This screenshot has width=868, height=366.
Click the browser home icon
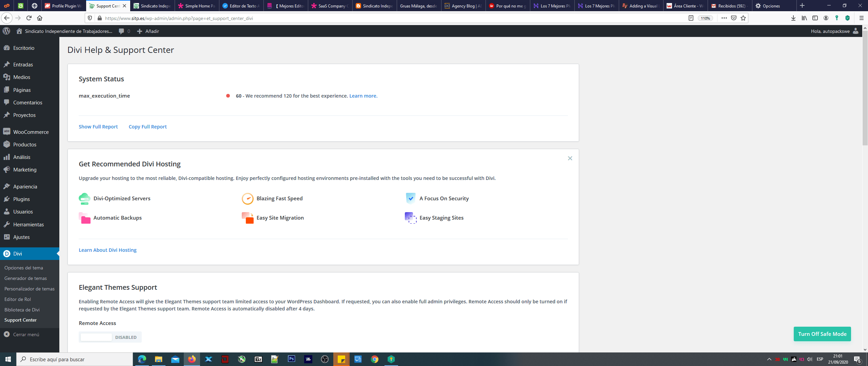click(40, 18)
